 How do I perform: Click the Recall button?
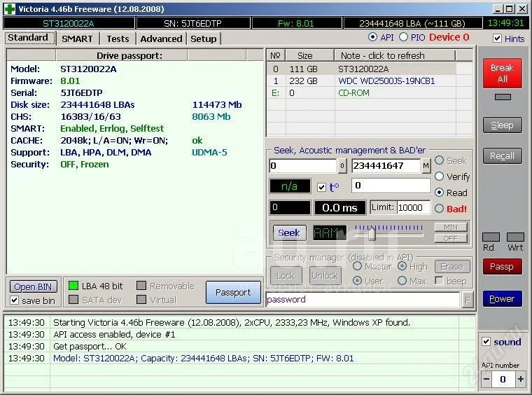click(x=502, y=156)
